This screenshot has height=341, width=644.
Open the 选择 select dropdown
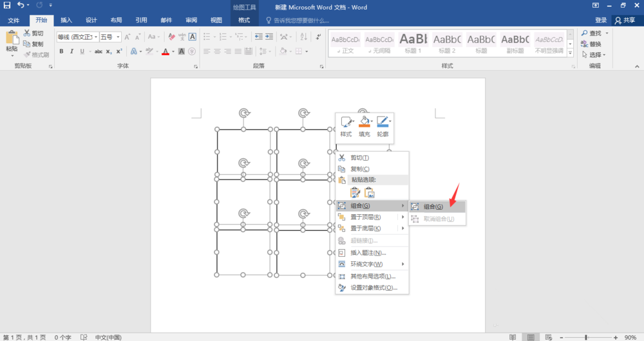click(594, 55)
